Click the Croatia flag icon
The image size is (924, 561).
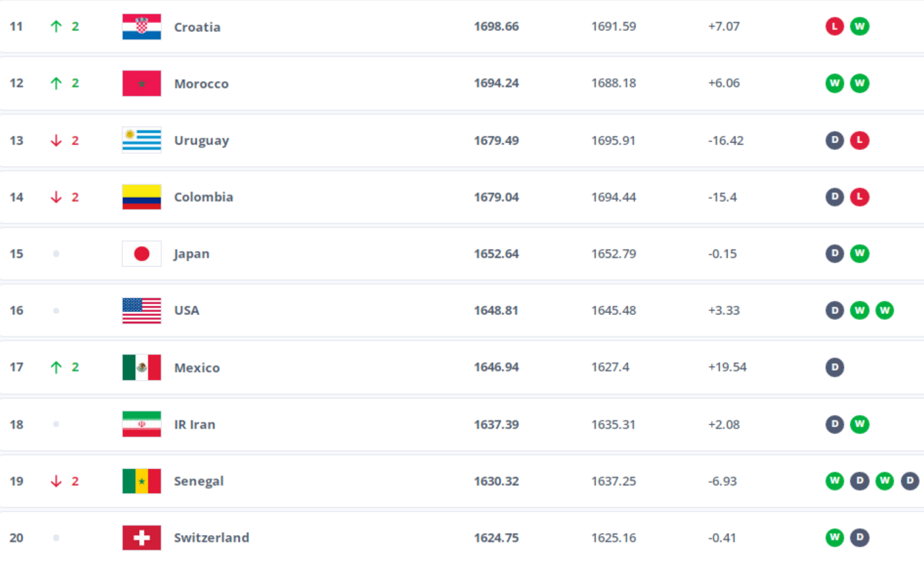(x=141, y=27)
